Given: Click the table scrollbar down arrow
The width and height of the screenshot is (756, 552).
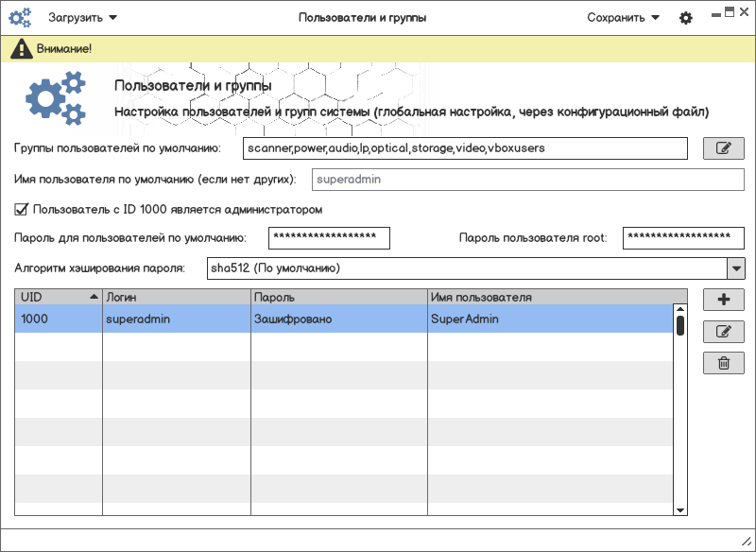Looking at the screenshot, I should (x=679, y=509).
